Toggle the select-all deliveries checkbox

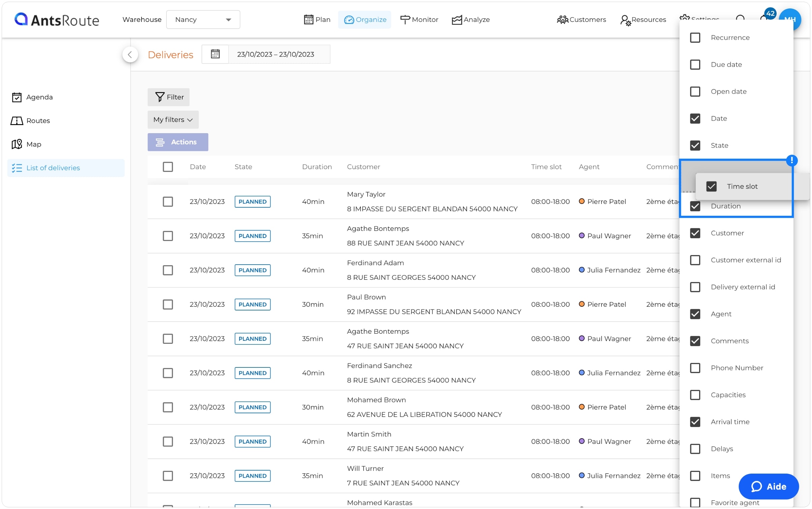[x=168, y=167]
